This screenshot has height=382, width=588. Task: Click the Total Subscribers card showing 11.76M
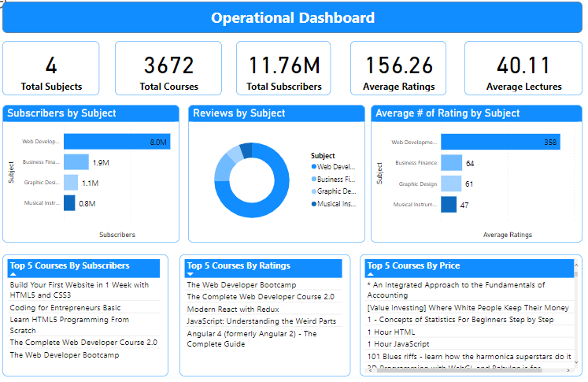tap(283, 69)
